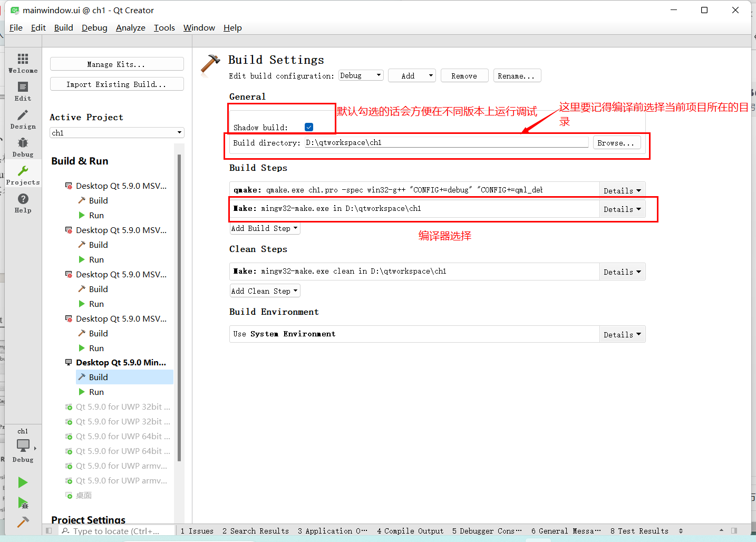Open the Edit mode in the sidebar
This screenshot has height=542, width=756.
[23, 91]
